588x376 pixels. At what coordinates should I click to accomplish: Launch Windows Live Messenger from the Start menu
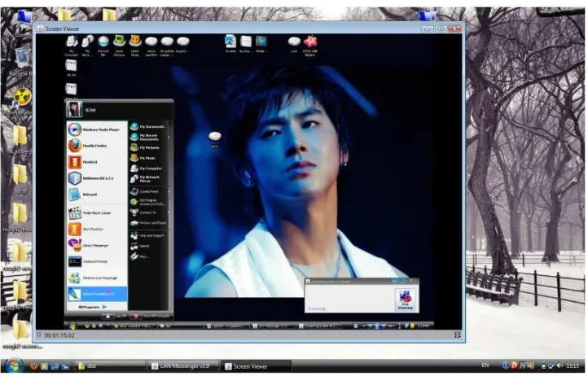[97, 278]
